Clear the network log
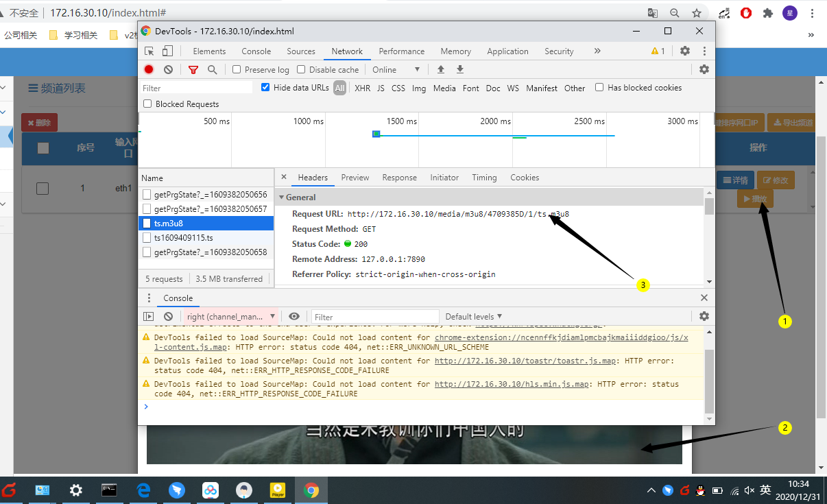This screenshot has height=504, width=827. (x=168, y=69)
